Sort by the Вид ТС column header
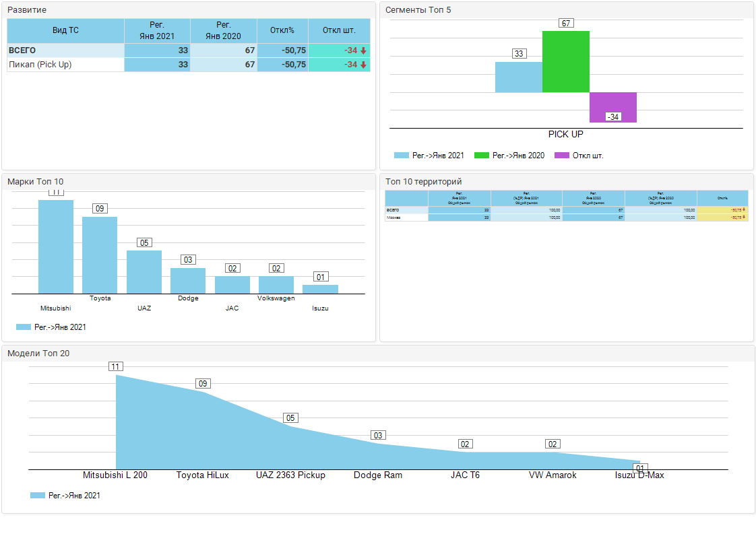Image resolution: width=756 pixels, height=534 pixels. (65, 30)
